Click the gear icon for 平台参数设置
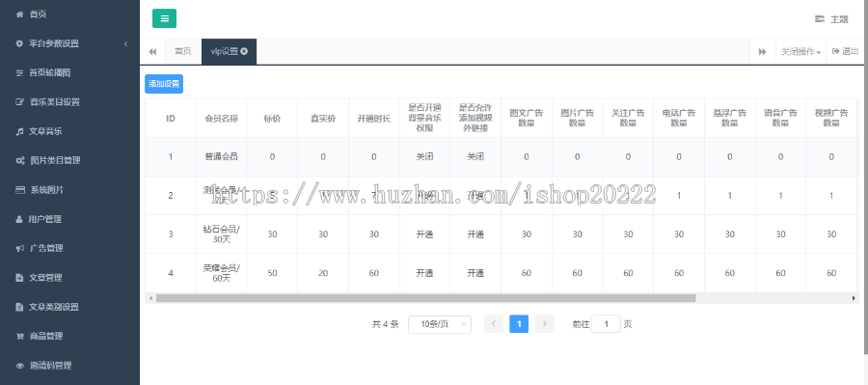868x385 pixels. pos(19,43)
